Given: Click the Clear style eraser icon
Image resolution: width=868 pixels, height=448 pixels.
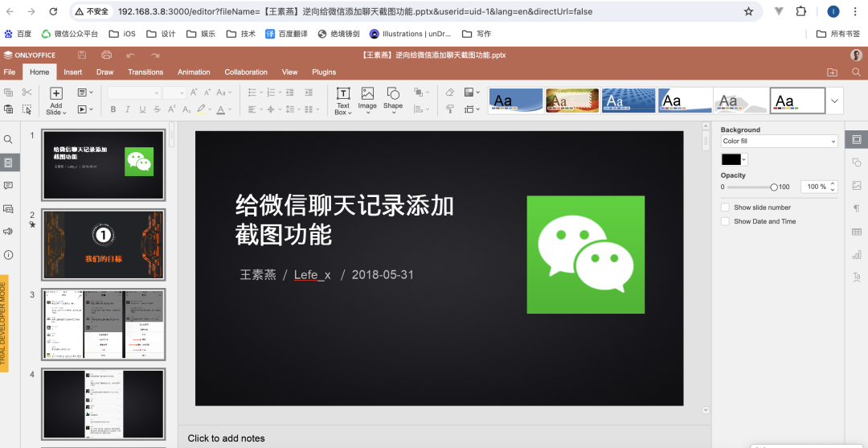Looking at the screenshot, I should click(449, 92).
